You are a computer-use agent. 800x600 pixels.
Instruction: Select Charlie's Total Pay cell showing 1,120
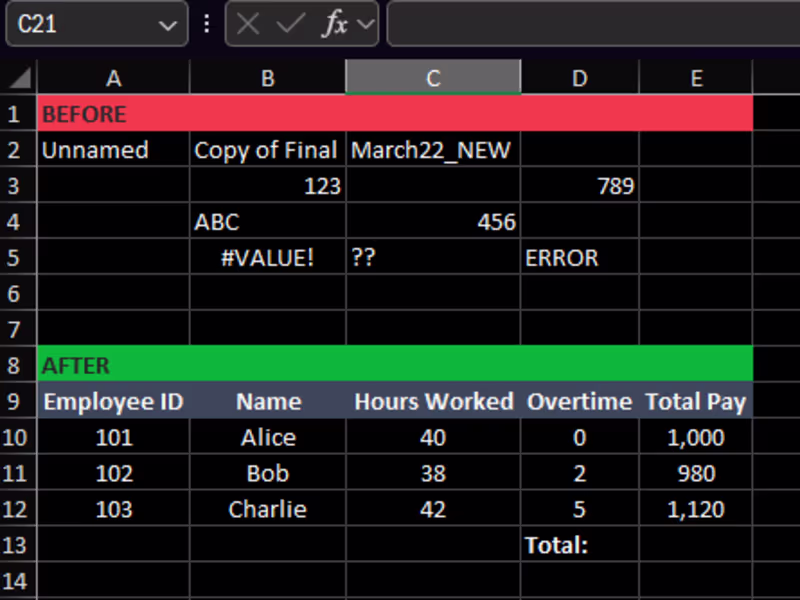click(x=696, y=509)
